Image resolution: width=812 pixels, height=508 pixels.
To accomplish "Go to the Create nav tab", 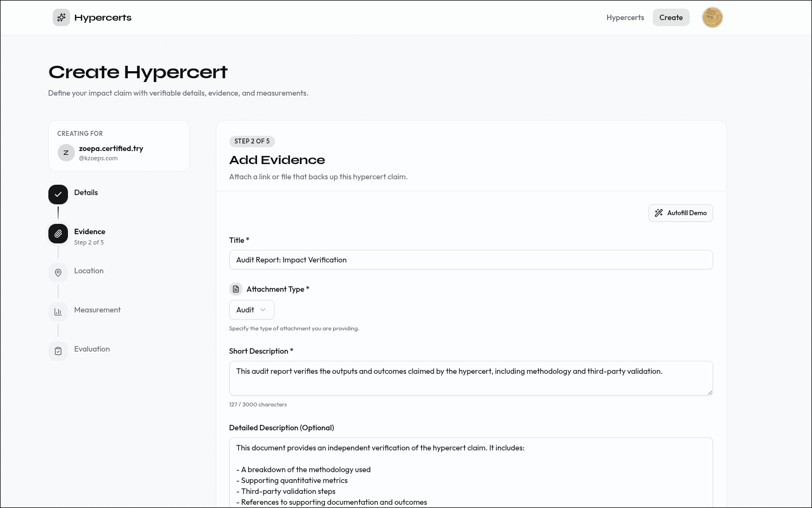I will coord(671,17).
